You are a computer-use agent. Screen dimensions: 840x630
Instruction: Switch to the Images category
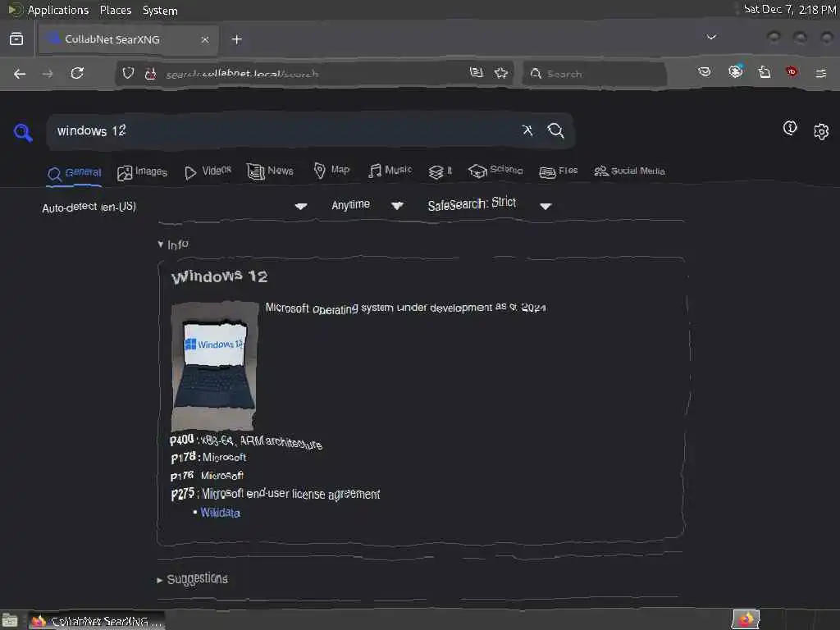coord(142,172)
